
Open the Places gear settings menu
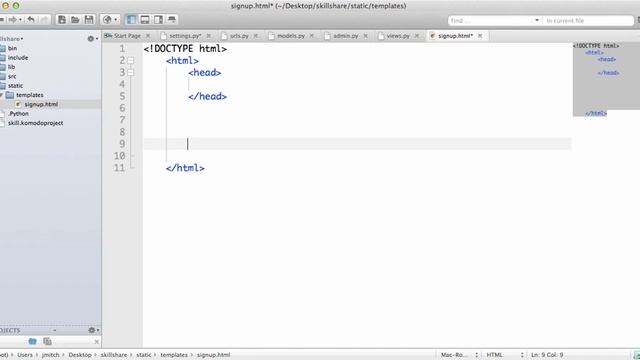click(93, 39)
